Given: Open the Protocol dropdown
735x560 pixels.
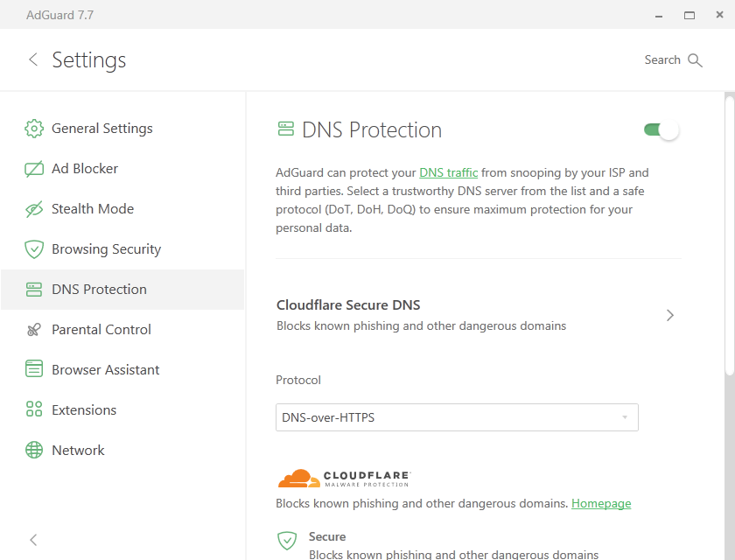Looking at the screenshot, I should pyautogui.click(x=457, y=417).
